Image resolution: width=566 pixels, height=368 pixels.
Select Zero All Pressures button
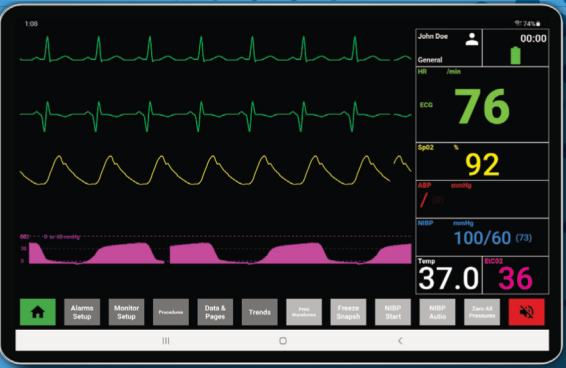[x=482, y=312]
